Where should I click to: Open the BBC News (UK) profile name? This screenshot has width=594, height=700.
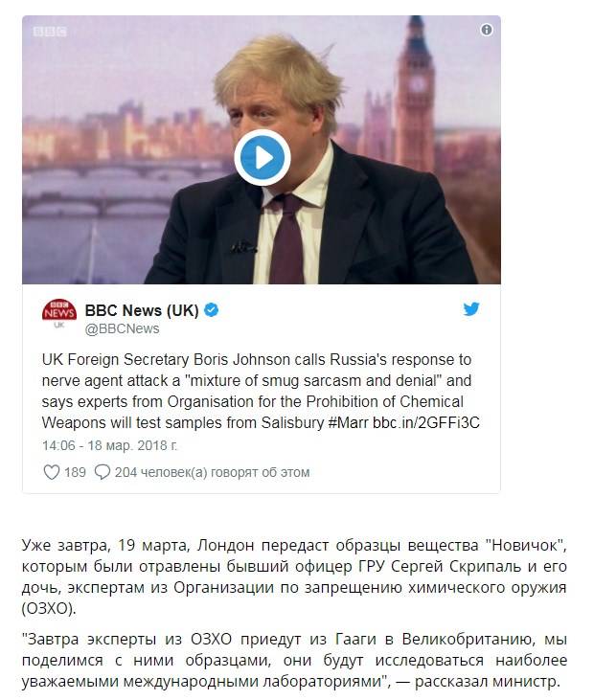pyautogui.click(x=142, y=310)
